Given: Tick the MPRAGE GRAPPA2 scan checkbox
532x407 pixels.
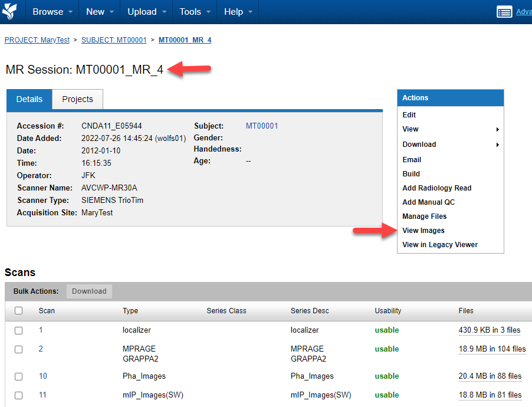Looking at the screenshot, I should point(19,349).
